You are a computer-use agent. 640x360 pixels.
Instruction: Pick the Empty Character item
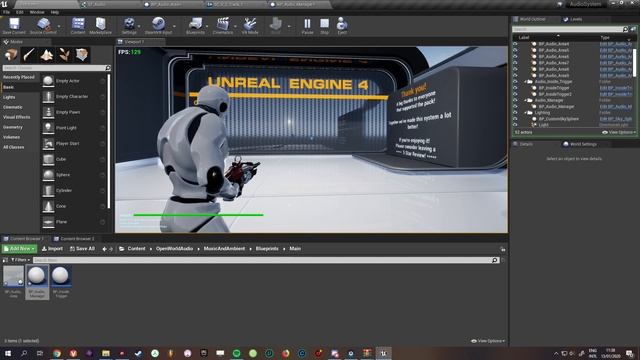coord(73,97)
